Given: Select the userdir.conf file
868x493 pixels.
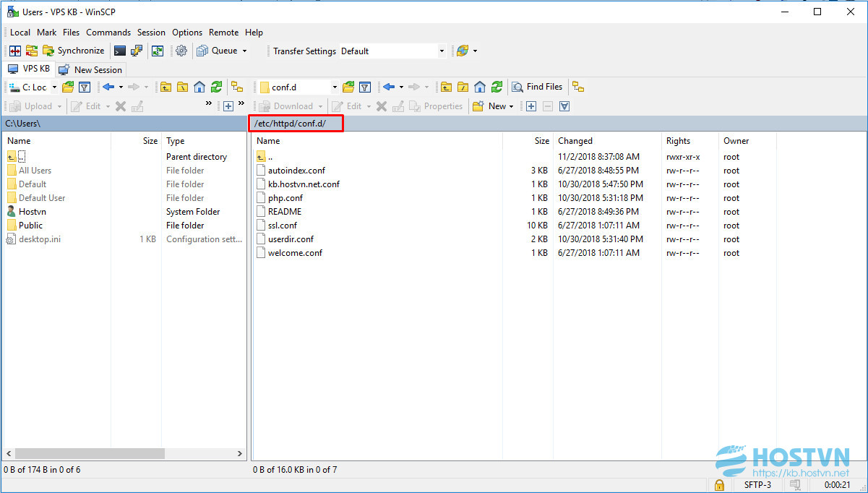Looking at the screenshot, I should click(291, 239).
